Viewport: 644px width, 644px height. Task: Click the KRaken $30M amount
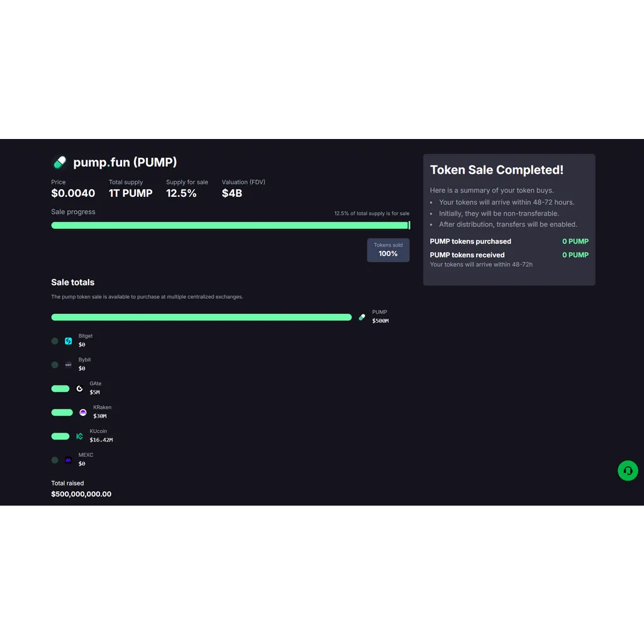pyautogui.click(x=100, y=416)
